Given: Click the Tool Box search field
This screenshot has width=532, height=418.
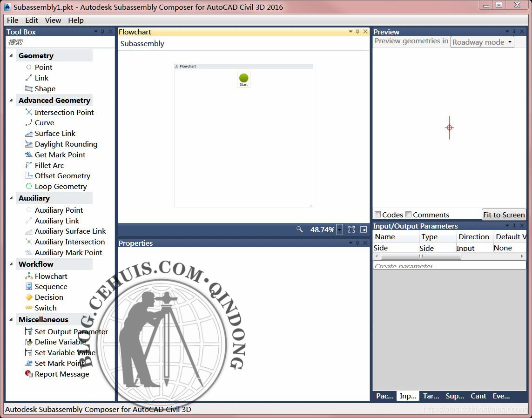Looking at the screenshot, I should 60,42.
